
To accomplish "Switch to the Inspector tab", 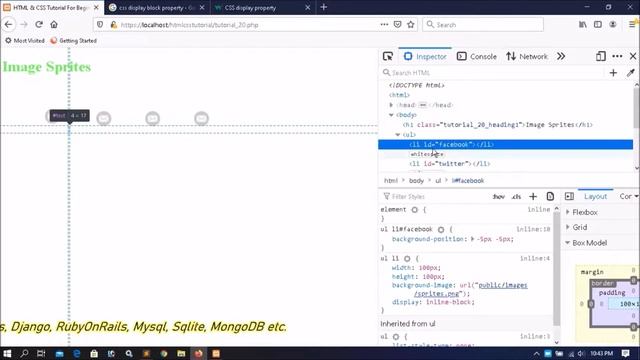I will point(425,56).
